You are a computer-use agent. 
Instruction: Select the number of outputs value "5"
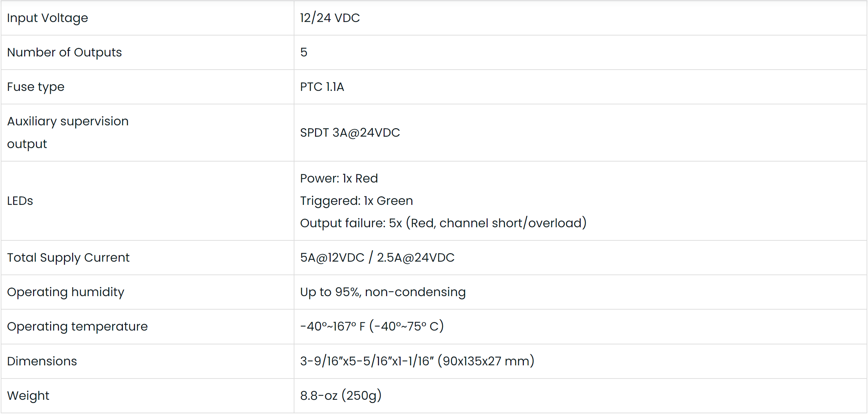(x=304, y=52)
